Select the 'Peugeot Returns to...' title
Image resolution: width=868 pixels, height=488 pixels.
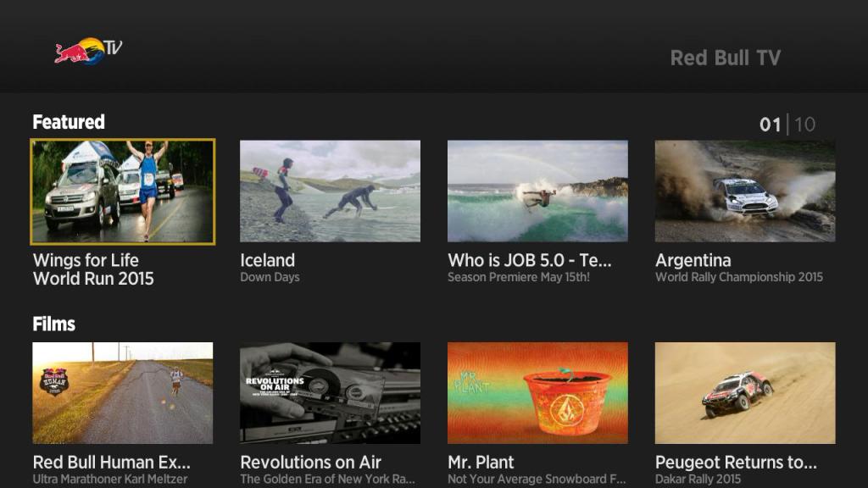(x=736, y=462)
